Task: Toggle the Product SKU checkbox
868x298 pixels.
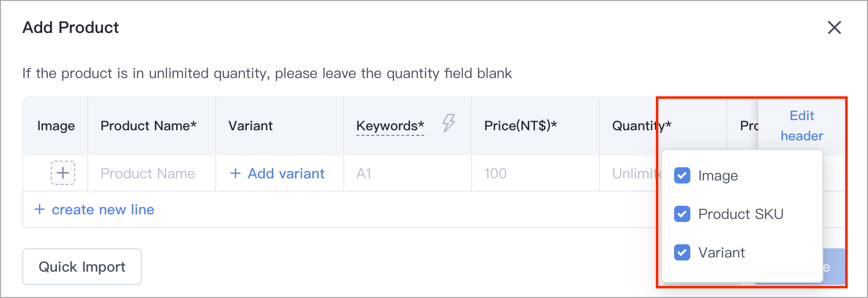Action: pos(682,214)
